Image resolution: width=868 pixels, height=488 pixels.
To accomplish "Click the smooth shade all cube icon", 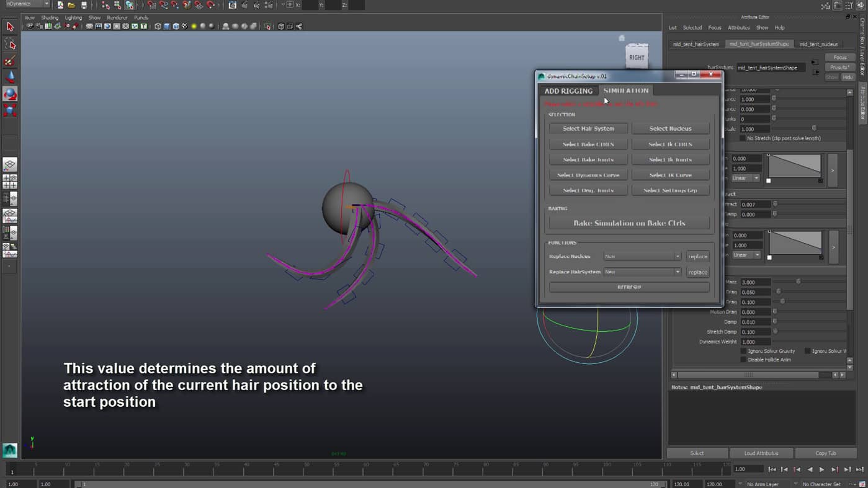I will pyautogui.click(x=167, y=26).
